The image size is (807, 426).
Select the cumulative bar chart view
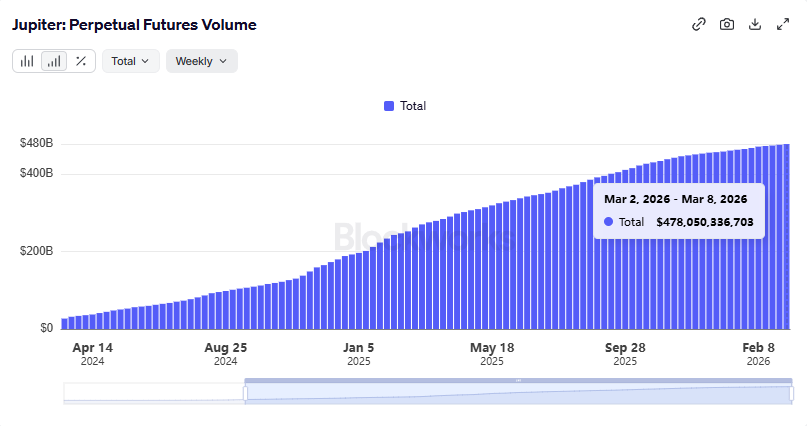54,61
